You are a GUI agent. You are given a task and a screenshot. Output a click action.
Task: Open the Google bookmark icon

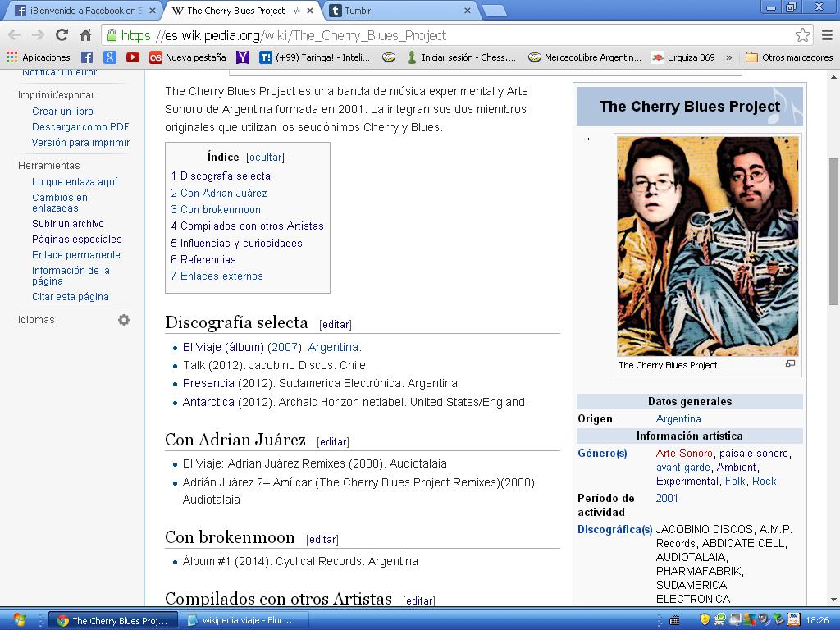(x=110, y=57)
